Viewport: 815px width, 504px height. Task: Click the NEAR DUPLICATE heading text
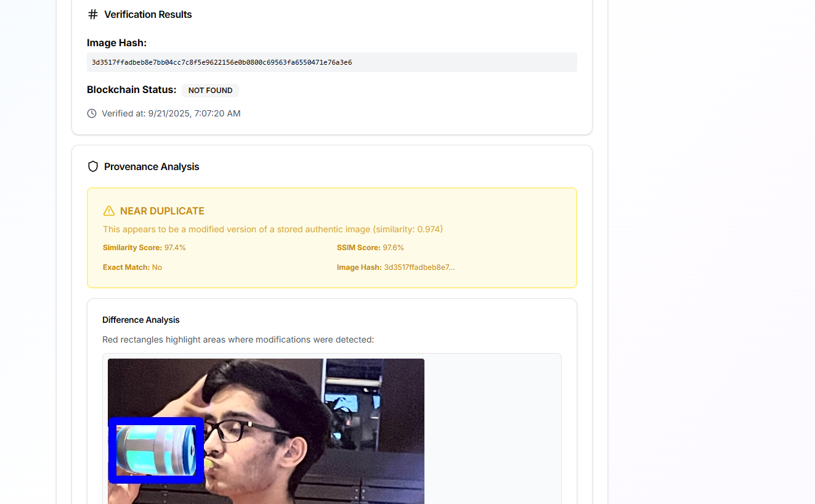[162, 211]
